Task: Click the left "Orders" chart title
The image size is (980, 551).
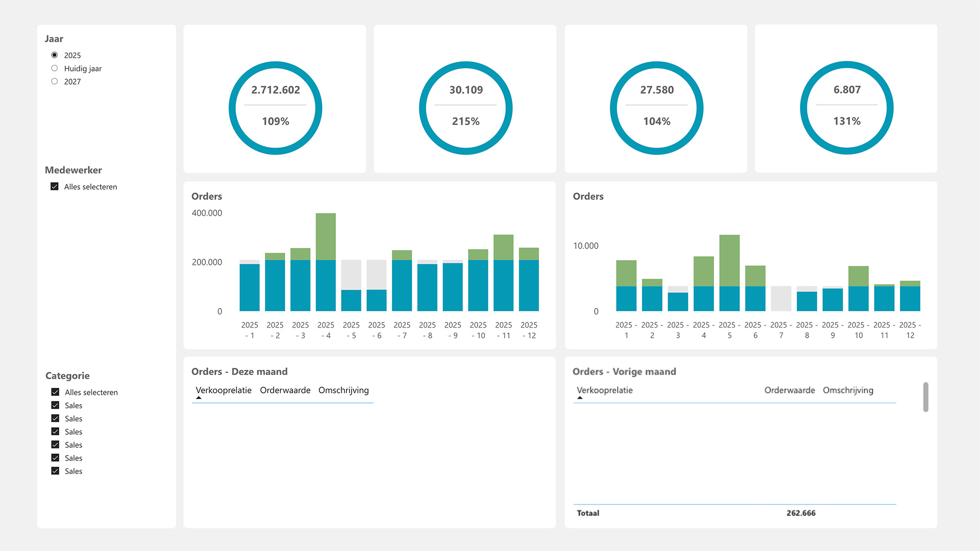Action: coord(206,196)
